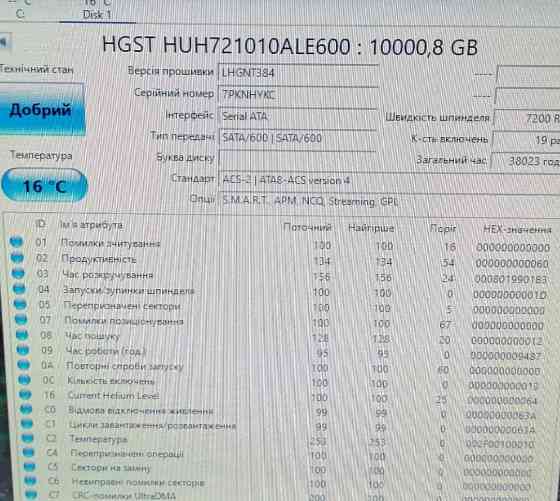
Task: Click the status circle for attribute 03
Action: click(x=18, y=273)
